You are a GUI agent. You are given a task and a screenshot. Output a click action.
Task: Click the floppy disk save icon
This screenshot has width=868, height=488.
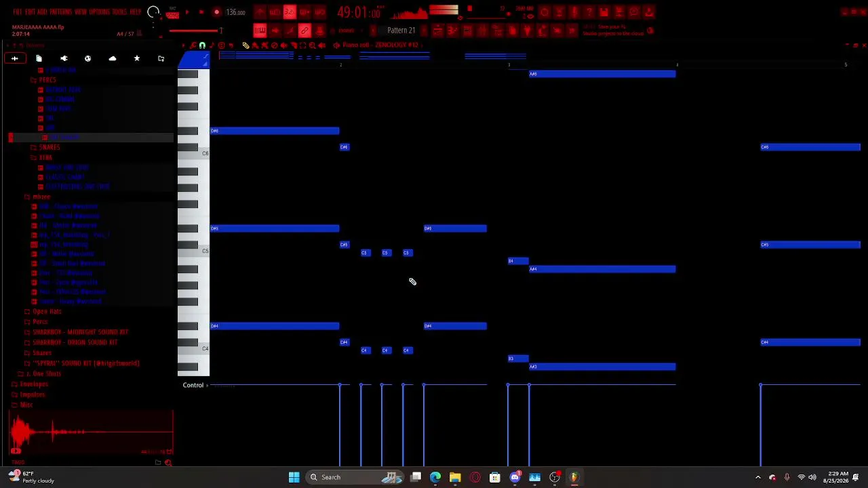click(x=604, y=12)
